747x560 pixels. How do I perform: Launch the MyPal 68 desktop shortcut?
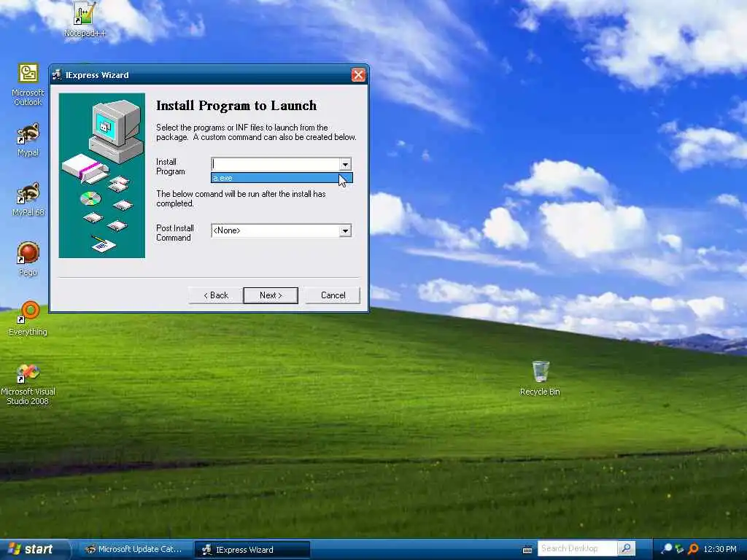point(28,199)
